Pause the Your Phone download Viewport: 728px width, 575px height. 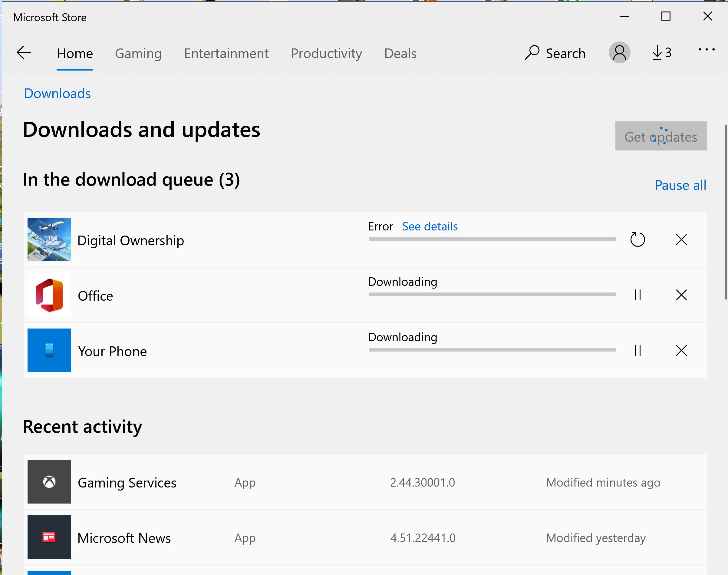click(x=637, y=350)
